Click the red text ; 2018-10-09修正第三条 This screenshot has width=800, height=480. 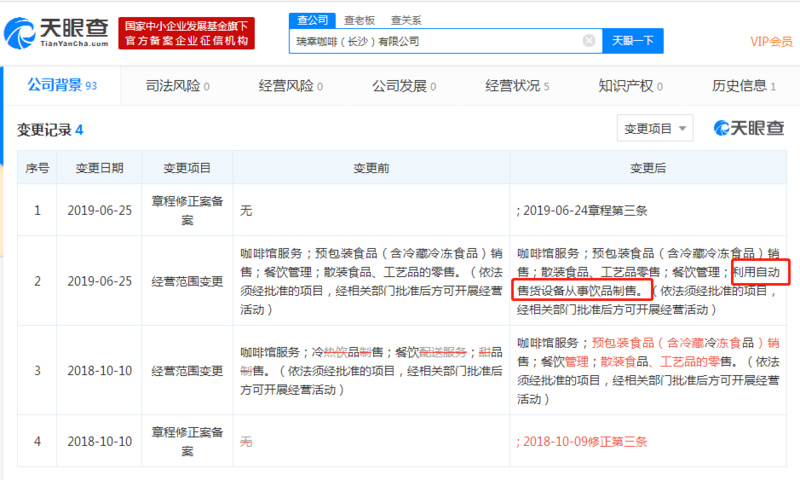582,441
